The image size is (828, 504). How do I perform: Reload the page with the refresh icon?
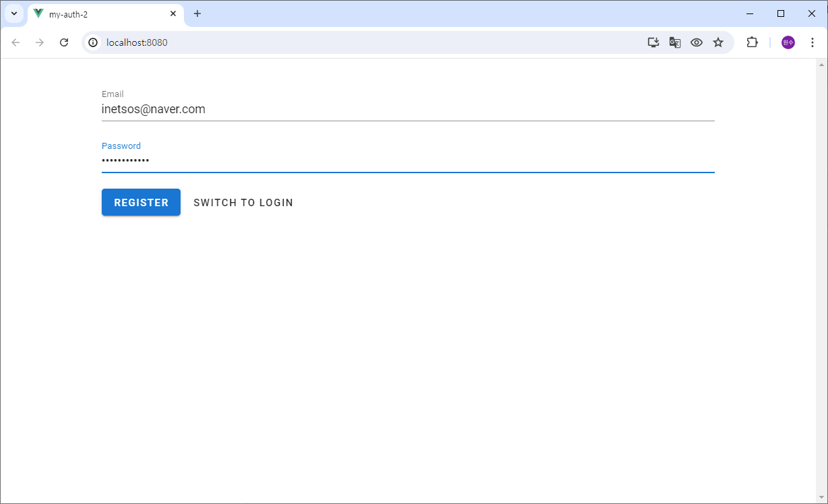(64, 42)
